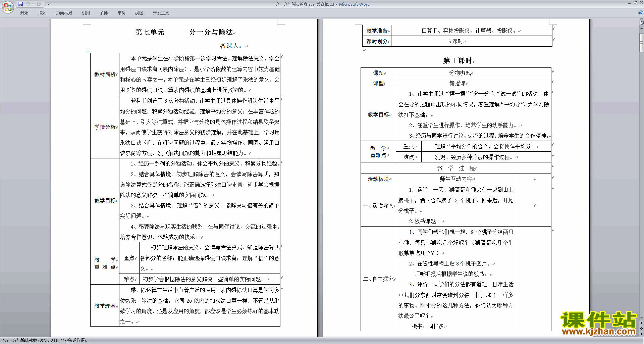Viewport: 644px width, 344px height.
Task: Undo the last action
Action: pyautogui.click(x=28, y=4)
